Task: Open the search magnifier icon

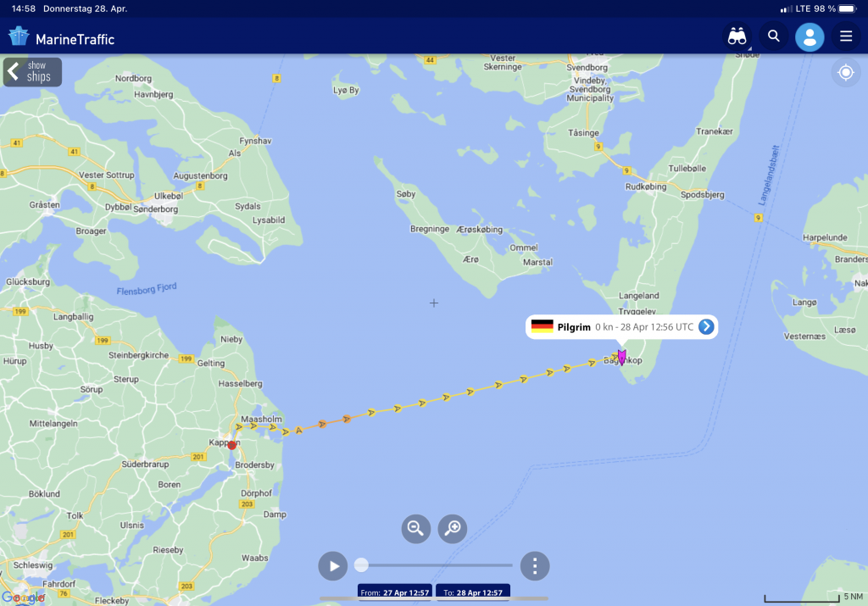Action: tap(773, 36)
